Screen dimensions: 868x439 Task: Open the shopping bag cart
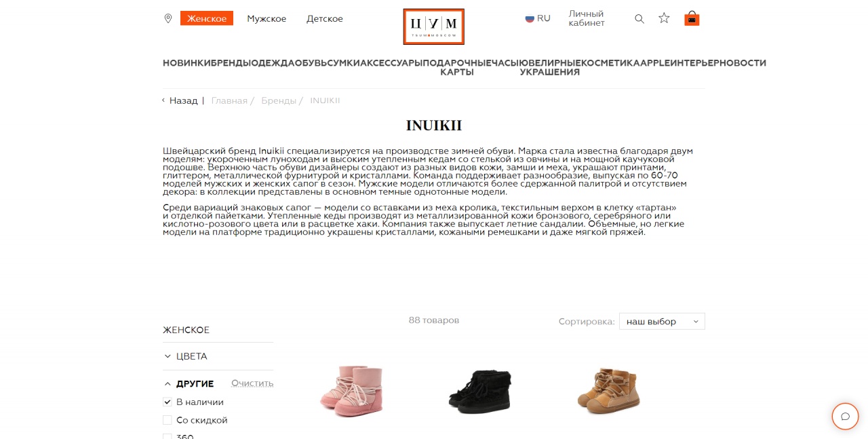click(x=692, y=18)
